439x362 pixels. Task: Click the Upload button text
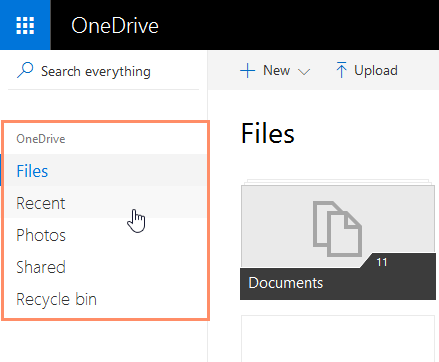coord(376,70)
